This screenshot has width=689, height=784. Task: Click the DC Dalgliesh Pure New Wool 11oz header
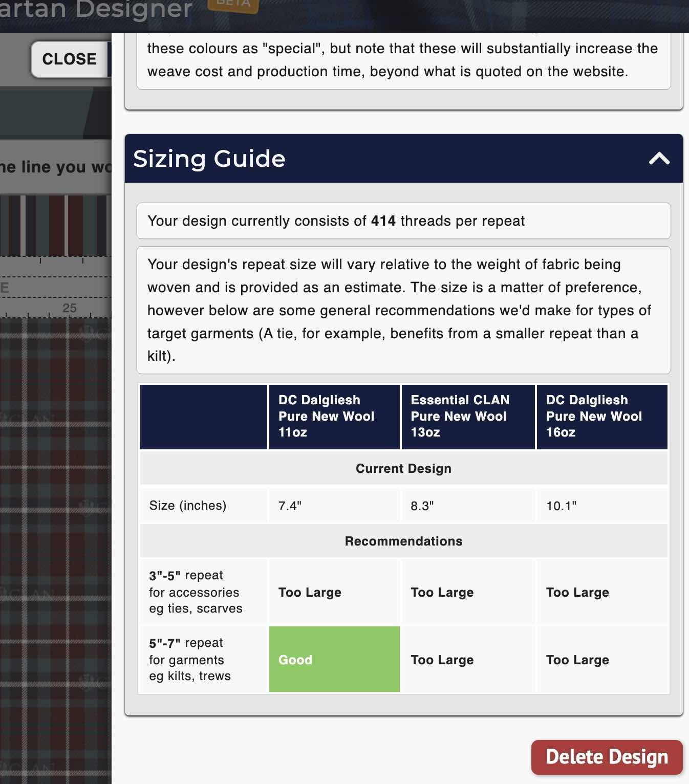(x=334, y=416)
